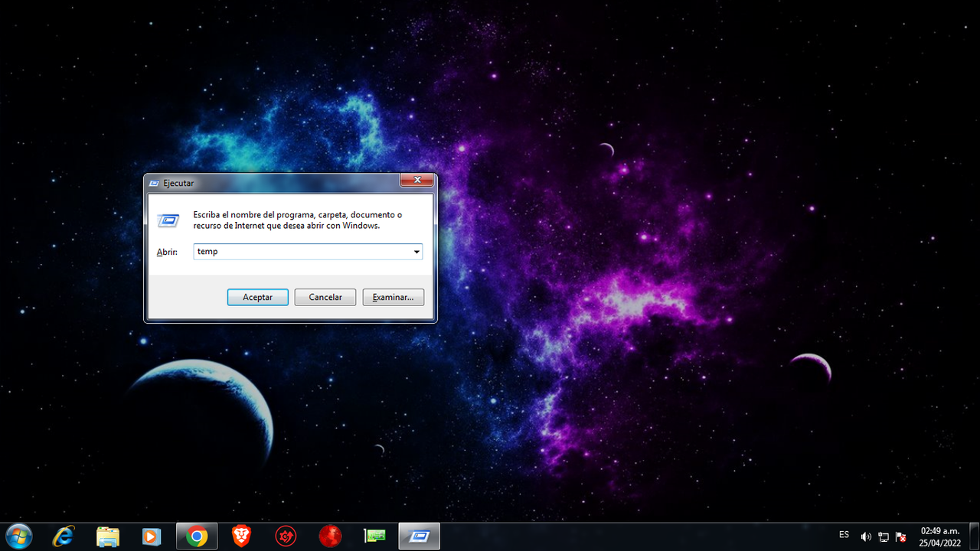Close the Ejecutar dialog window
980x551 pixels.
pyautogui.click(x=417, y=181)
